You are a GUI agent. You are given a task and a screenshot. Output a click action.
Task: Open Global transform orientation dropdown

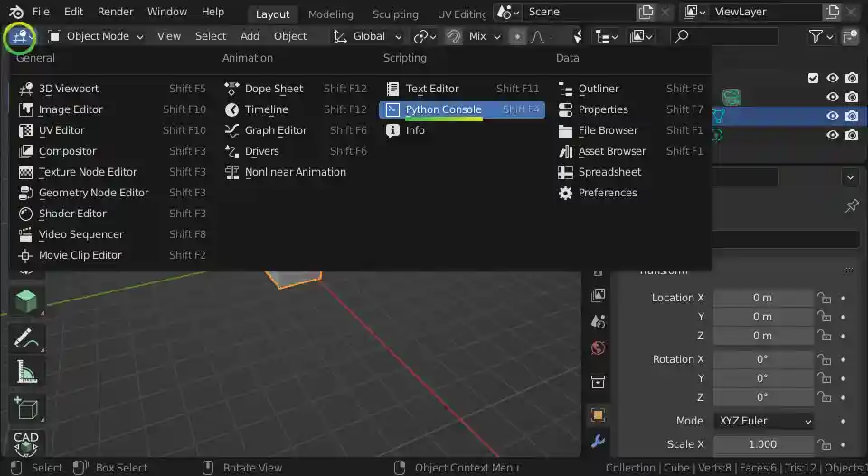(368, 36)
